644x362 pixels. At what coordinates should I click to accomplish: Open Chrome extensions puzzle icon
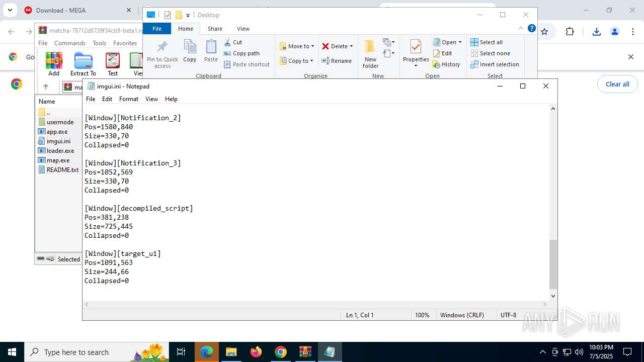click(570, 32)
